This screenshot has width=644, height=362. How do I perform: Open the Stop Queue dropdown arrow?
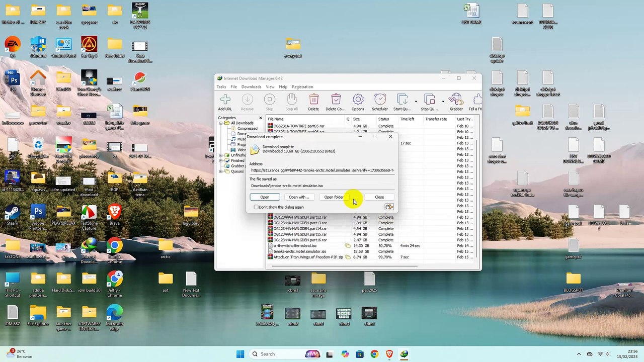coord(443,101)
